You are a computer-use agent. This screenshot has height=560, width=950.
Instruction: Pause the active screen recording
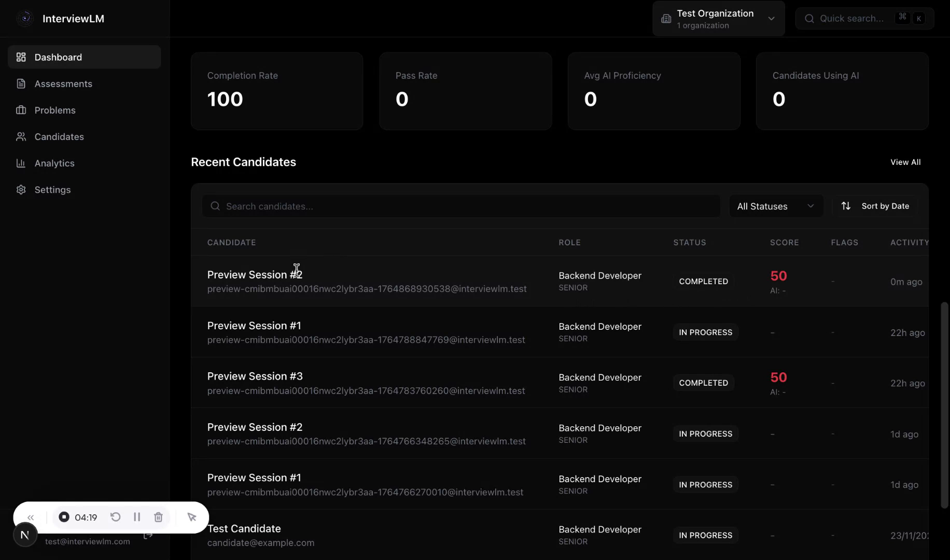(137, 517)
